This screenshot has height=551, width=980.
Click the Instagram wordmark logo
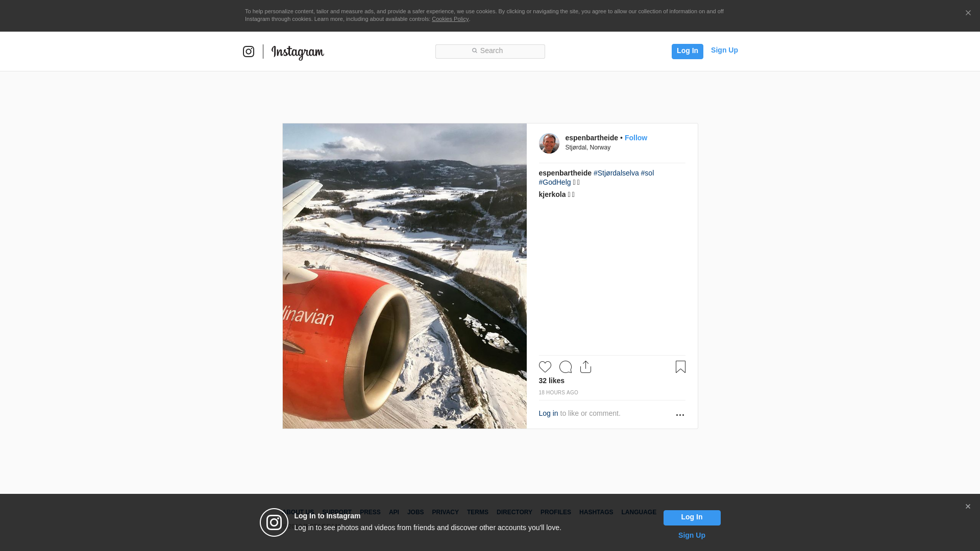pos(298,52)
